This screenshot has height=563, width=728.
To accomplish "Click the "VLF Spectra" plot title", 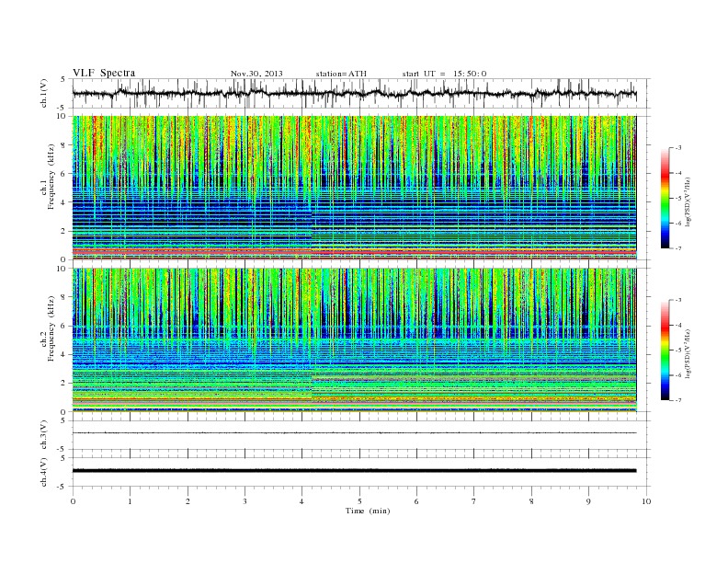I will (x=104, y=73).
